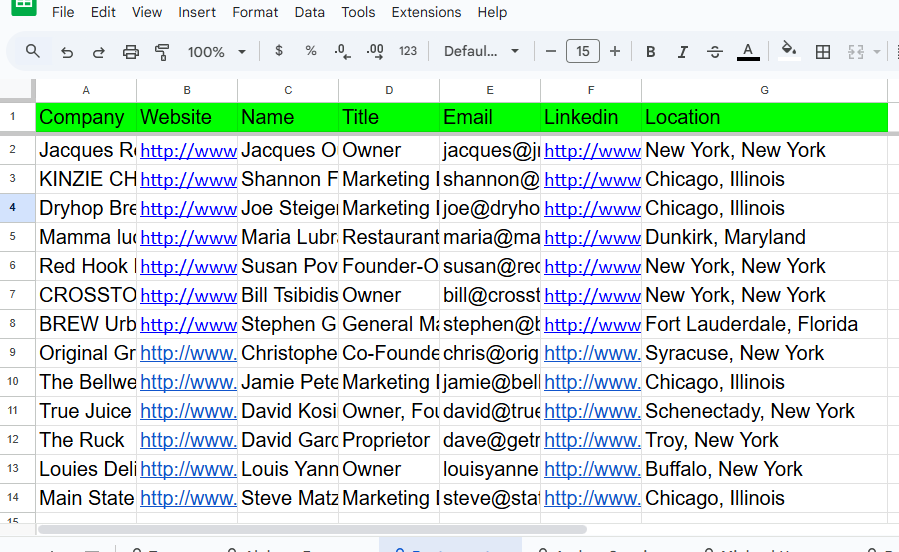Open Linkedin link in The Ruck row
This screenshot has height=552, width=899.
tap(592, 440)
